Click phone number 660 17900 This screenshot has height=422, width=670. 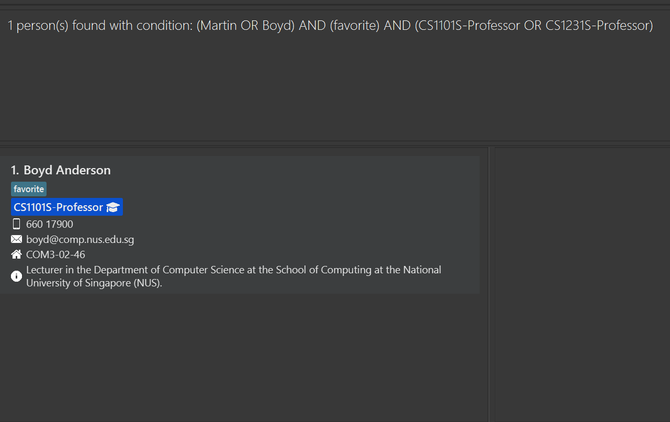click(50, 224)
